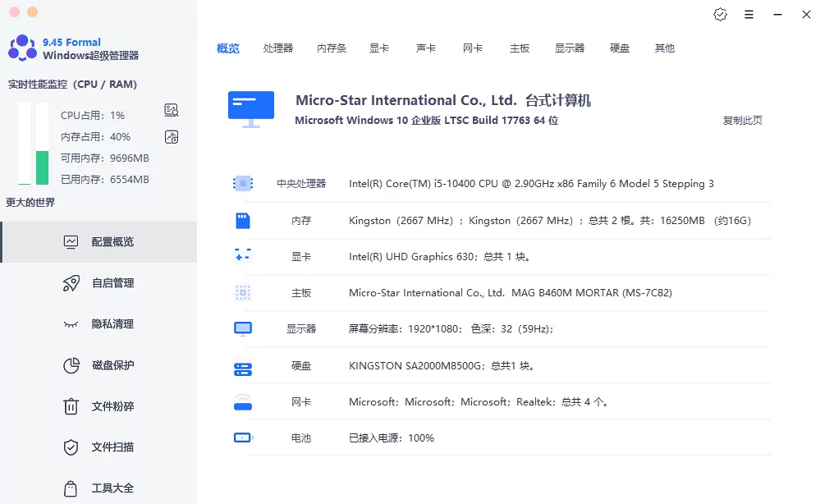Click the hard disk icon in the 硬盘 row
The image size is (820, 504).
pyautogui.click(x=243, y=364)
